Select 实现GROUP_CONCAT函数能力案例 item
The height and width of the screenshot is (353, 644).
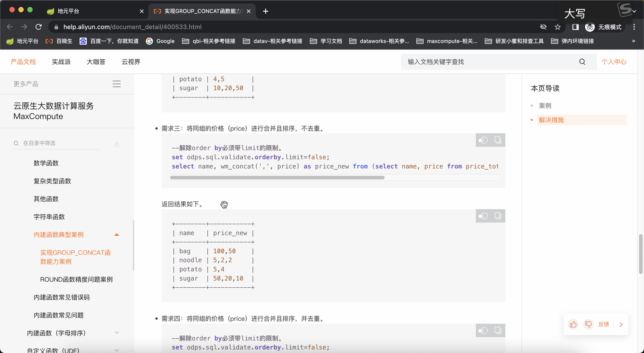click(76, 257)
